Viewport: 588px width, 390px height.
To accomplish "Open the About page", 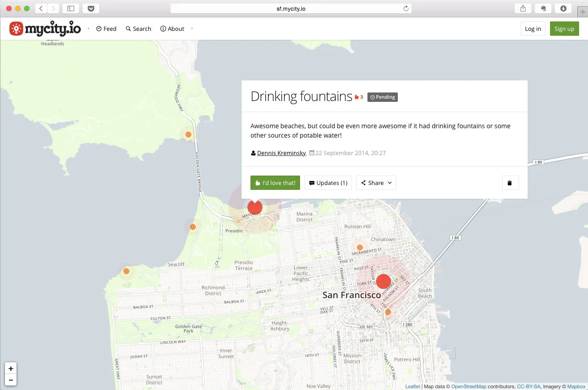I will point(172,29).
